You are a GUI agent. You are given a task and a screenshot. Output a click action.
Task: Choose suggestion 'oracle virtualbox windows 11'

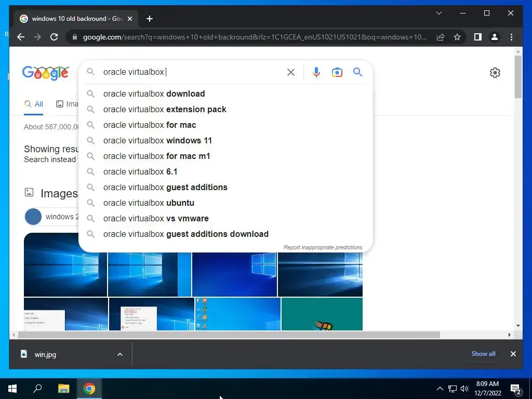225,140
